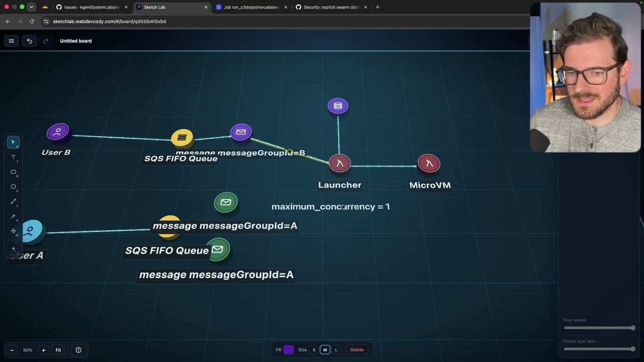Click the redo arrow button

[x=45, y=41]
